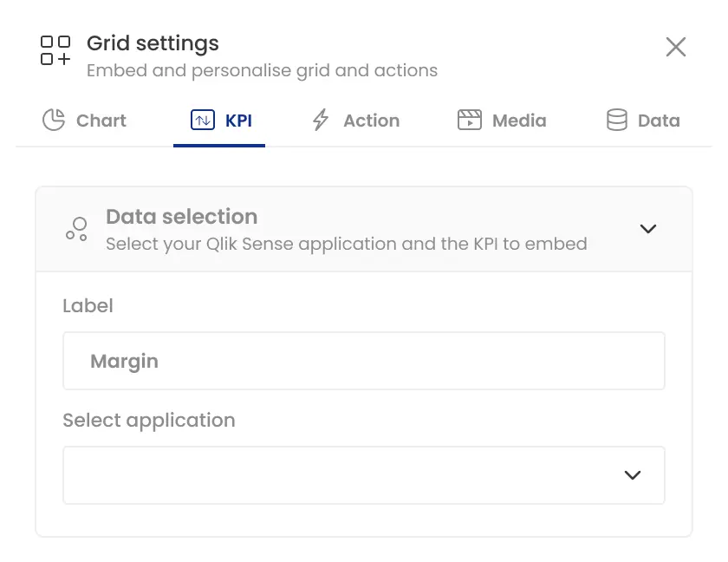
Task: Click the Select application dropdown arrow
Action: pyautogui.click(x=633, y=475)
